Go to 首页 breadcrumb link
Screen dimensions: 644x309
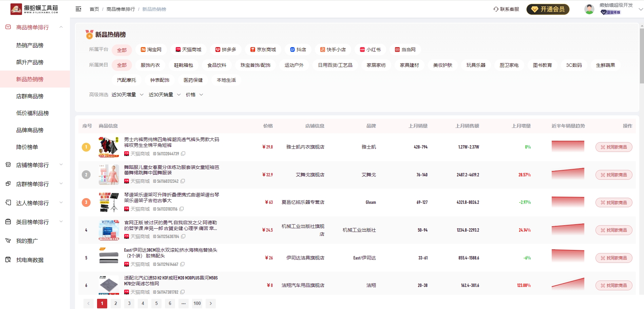94,9
